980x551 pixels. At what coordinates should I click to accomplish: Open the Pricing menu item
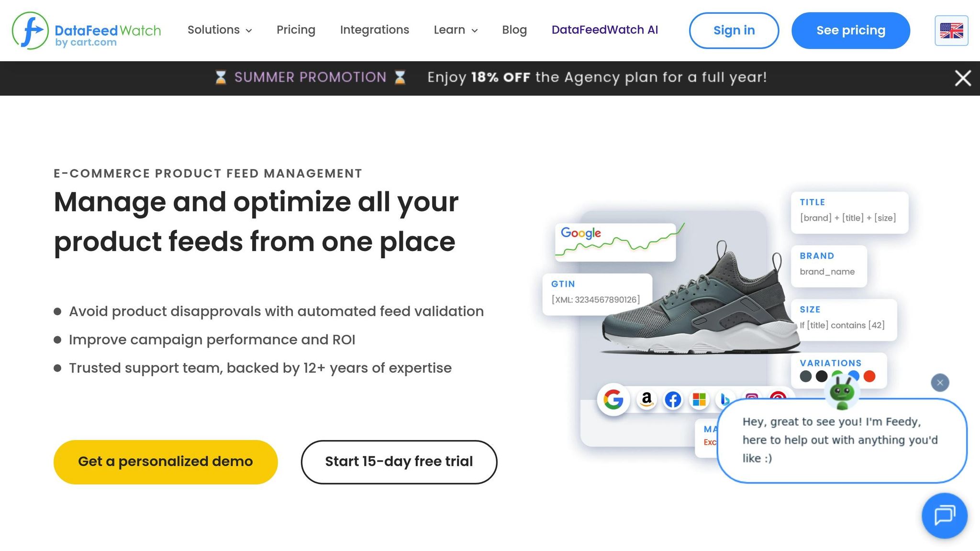point(296,30)
